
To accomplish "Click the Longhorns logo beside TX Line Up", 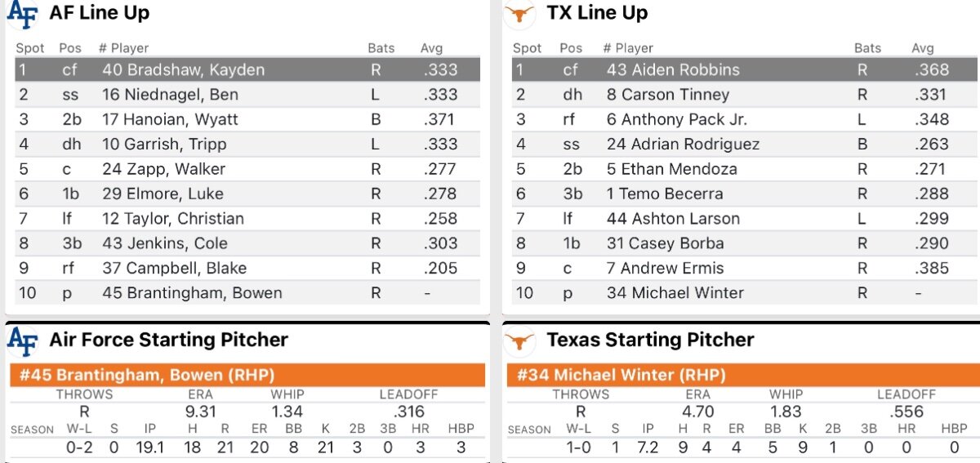I will (x=519, y=14).
